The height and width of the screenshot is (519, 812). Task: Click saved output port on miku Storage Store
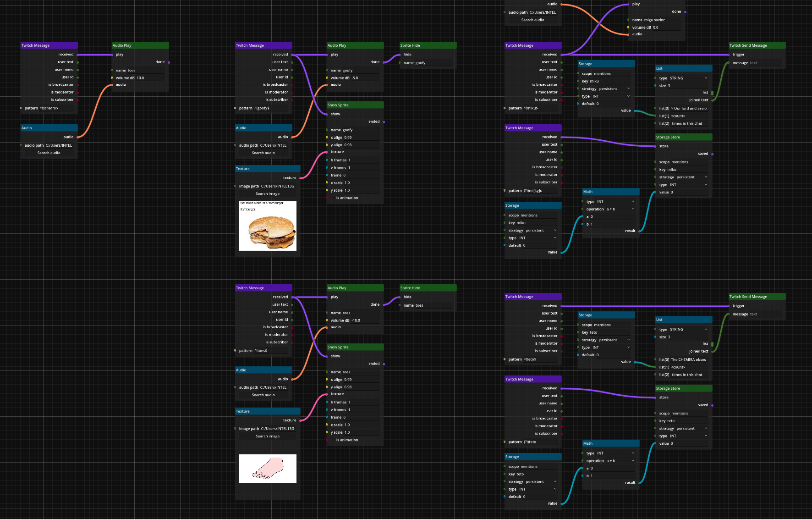point(712,154)
